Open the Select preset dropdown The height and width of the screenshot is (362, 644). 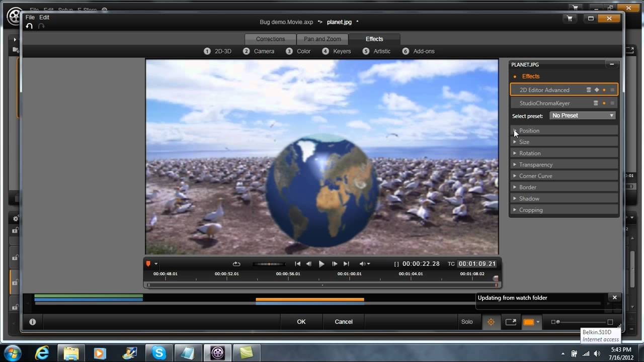[583, 116]
